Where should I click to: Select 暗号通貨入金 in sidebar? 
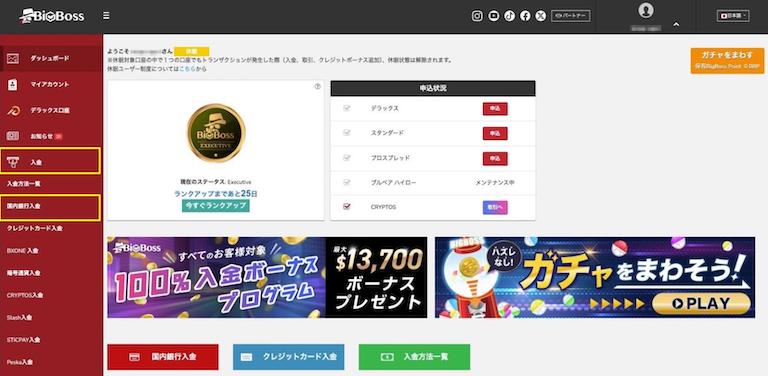[x=24, y=273]
